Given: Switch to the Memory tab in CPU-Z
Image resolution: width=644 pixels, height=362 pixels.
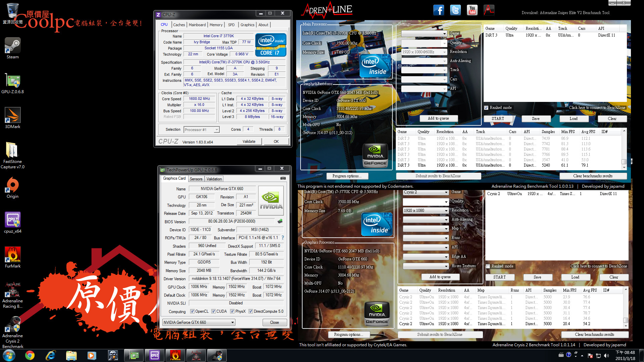Looking at the screenshot, I should 216,25.
